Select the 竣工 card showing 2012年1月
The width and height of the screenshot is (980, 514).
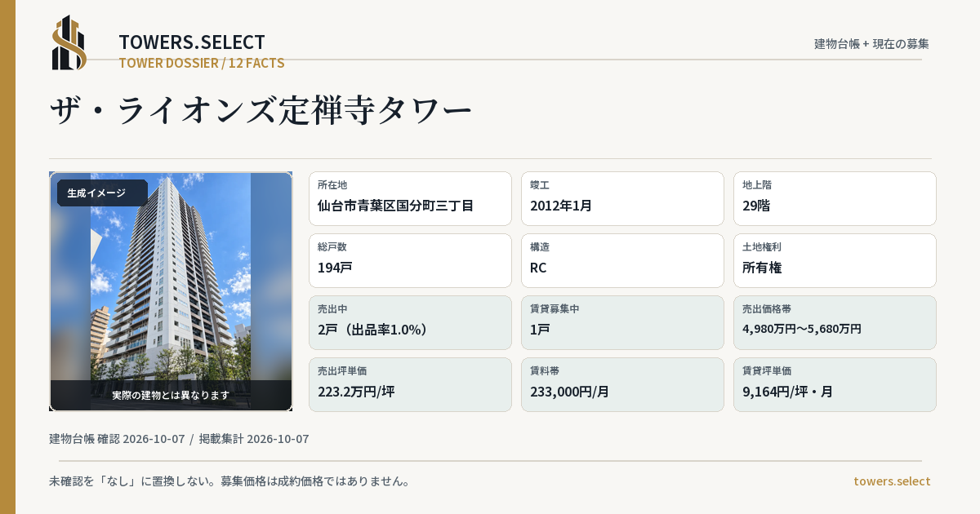pyautogui.click(x=622, y=198)
